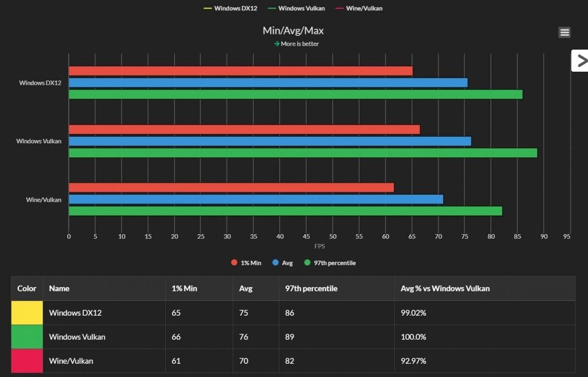The height and width of the screenshot is (377, 588).
Task: Click the Avg % vs Windows Vulkan header
Action: (485, 289)
